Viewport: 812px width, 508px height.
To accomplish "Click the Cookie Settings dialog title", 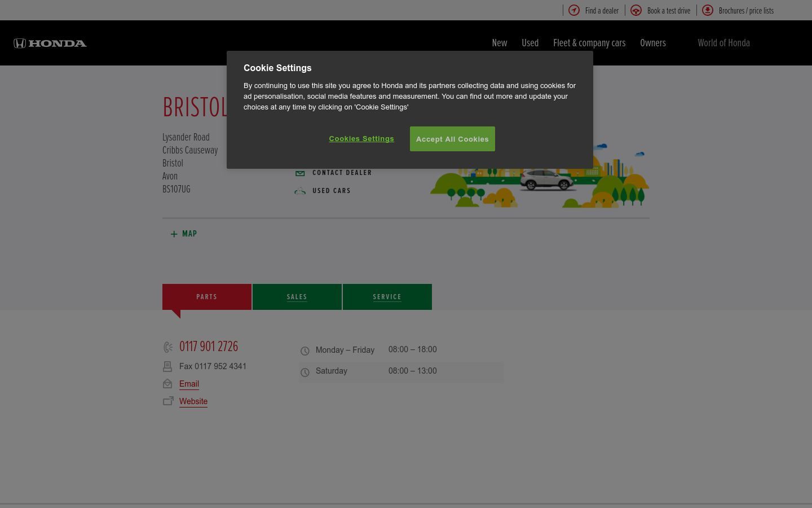I will 277,68.
